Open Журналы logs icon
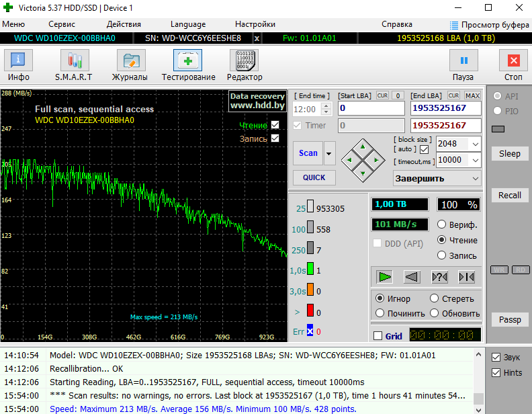The image size is (532, 414). (130, 61)
